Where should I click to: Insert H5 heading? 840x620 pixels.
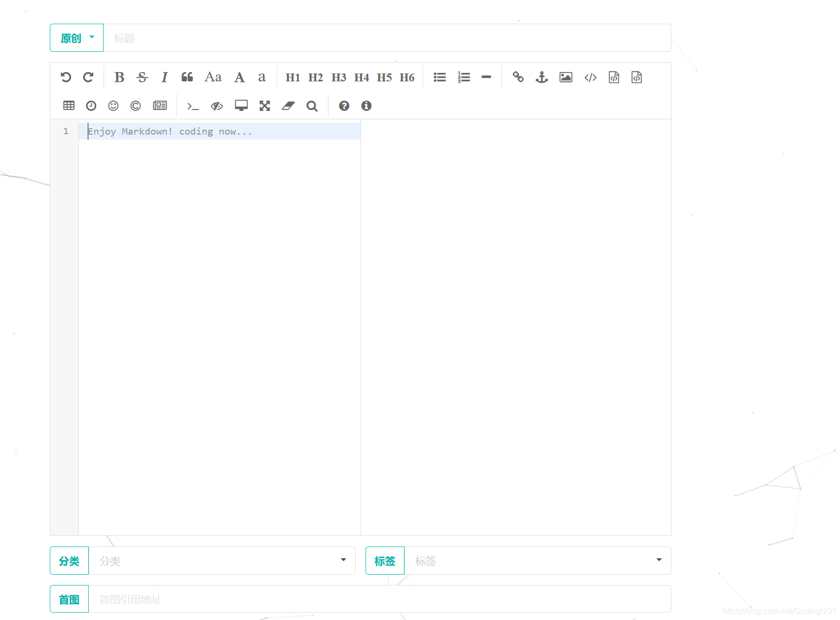click(x=384, y=77)
